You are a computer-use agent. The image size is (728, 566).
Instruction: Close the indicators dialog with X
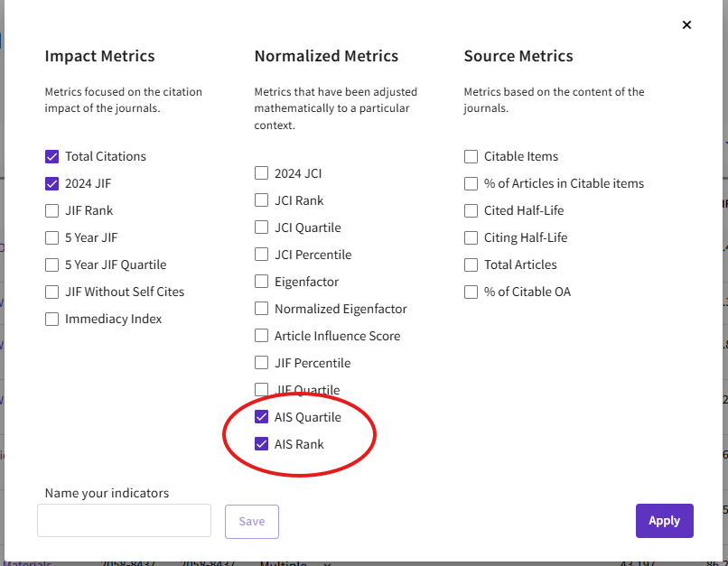pos(686,25)
